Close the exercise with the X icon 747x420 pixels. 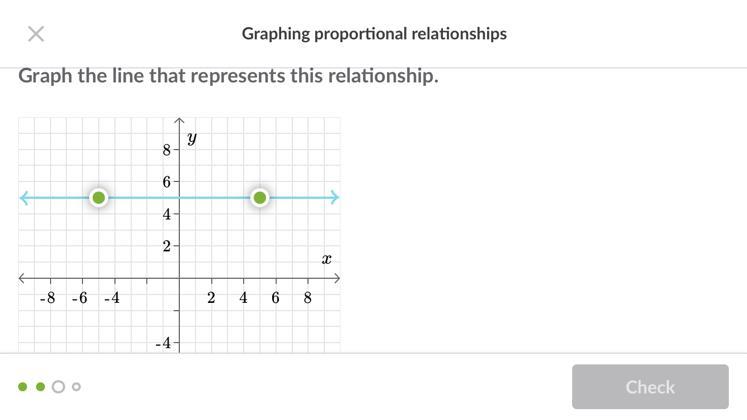[x=36, y=34]
